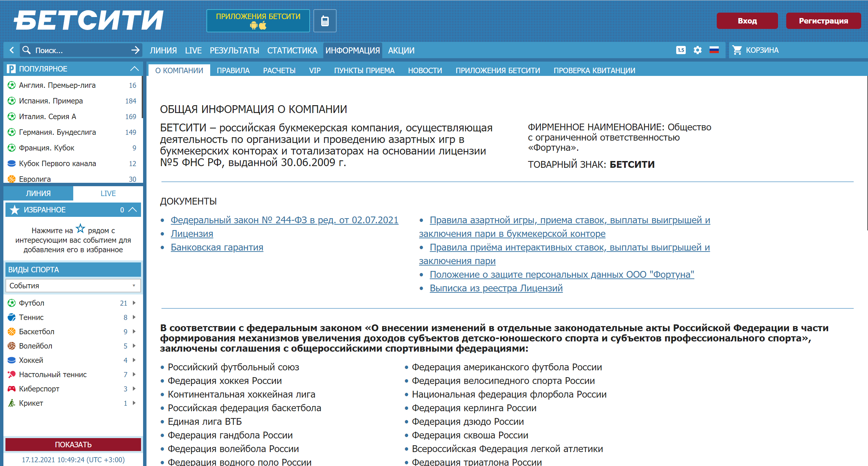Open the Лицензия document link
This screenshot has width=868, height=466.
[192, 234]
